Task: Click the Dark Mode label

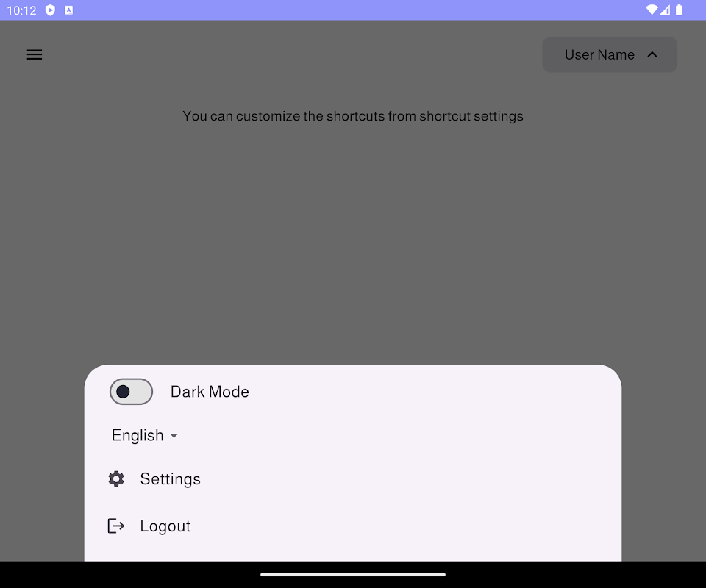Action: click(x=210, y=392)
